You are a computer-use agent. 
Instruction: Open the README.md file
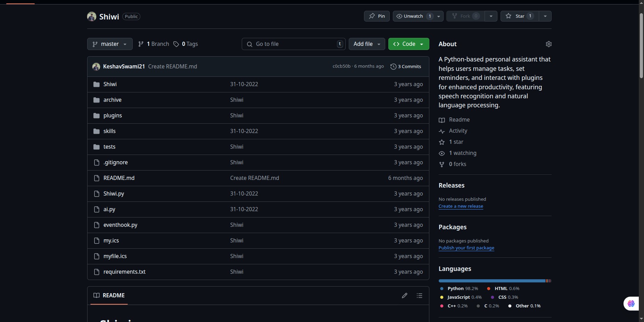pyautogui.click(x=119, y=178)
